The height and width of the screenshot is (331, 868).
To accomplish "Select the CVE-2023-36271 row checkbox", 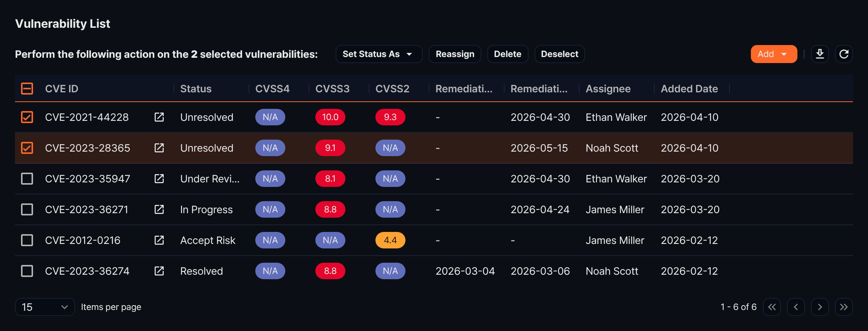I will pos(27,209).
